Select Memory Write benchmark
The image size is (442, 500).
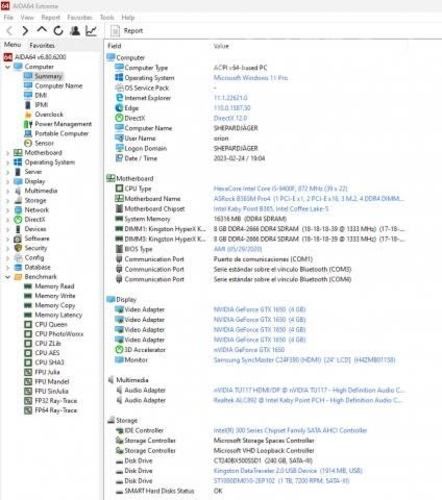pyautogui.click(x=55, y=296)
